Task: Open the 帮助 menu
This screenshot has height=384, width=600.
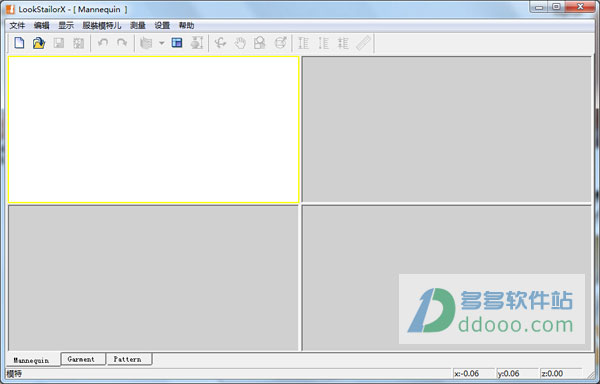Action: 187,26
